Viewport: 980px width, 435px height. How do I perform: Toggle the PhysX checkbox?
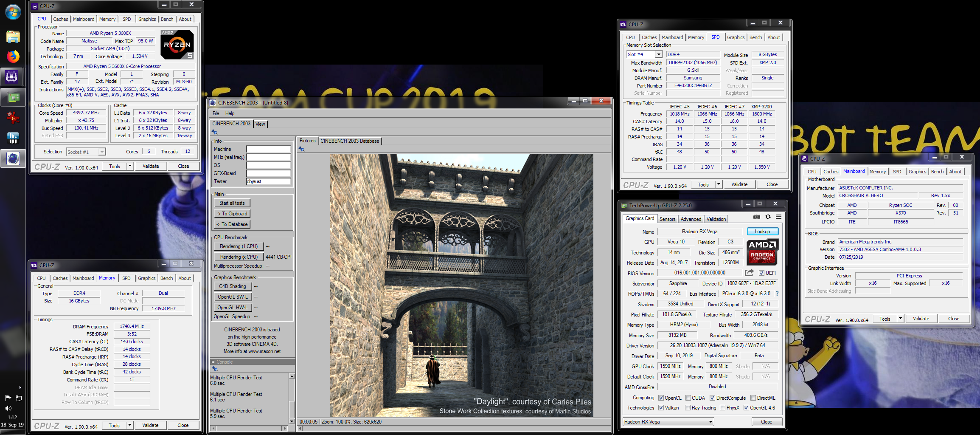[x=722, y=408]
